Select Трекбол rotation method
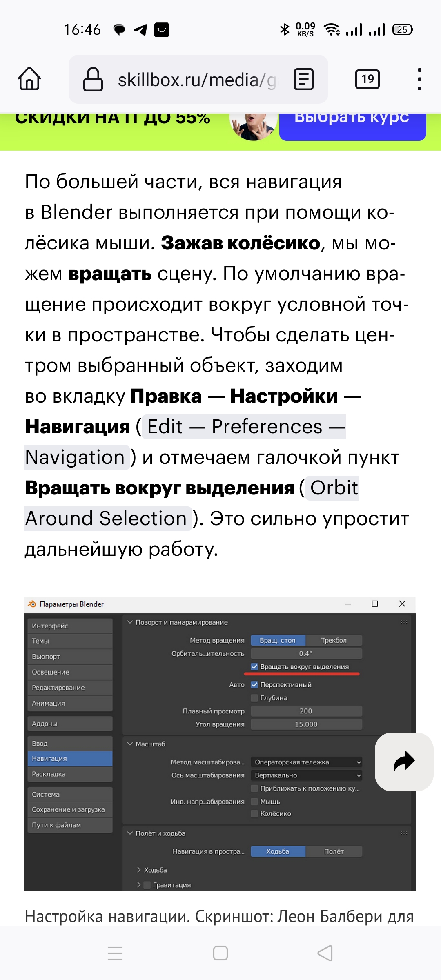This screenshot has height=980, width=441. tap(334, 640)
